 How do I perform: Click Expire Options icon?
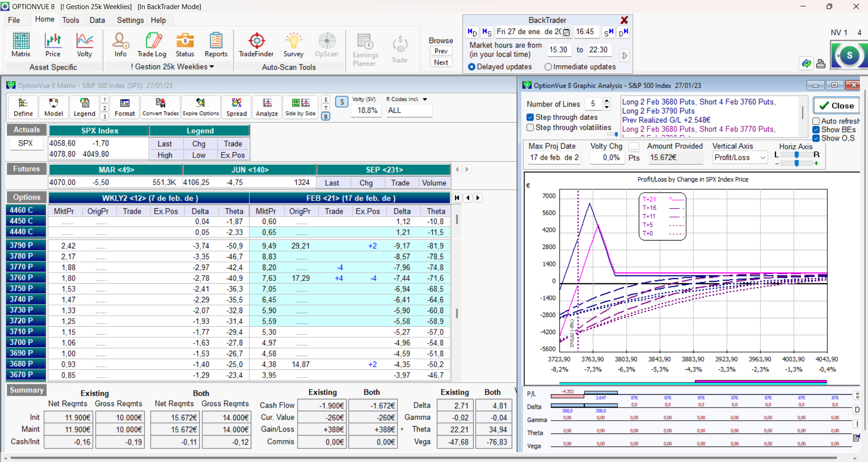201,108
